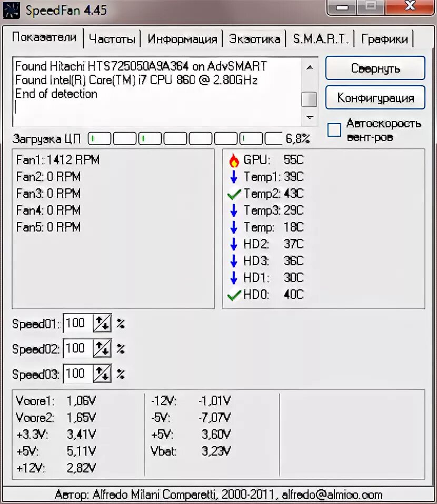Image resolution: width=437 pixels, height=504 pixels.
Task: Click the Vcore1 1,06V reading
Action: [x=56, y=401]
